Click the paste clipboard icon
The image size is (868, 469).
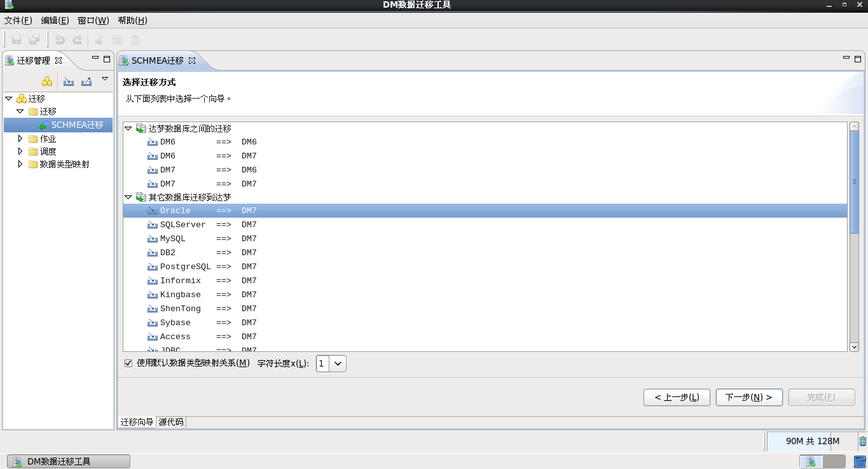tap(135, 39)
